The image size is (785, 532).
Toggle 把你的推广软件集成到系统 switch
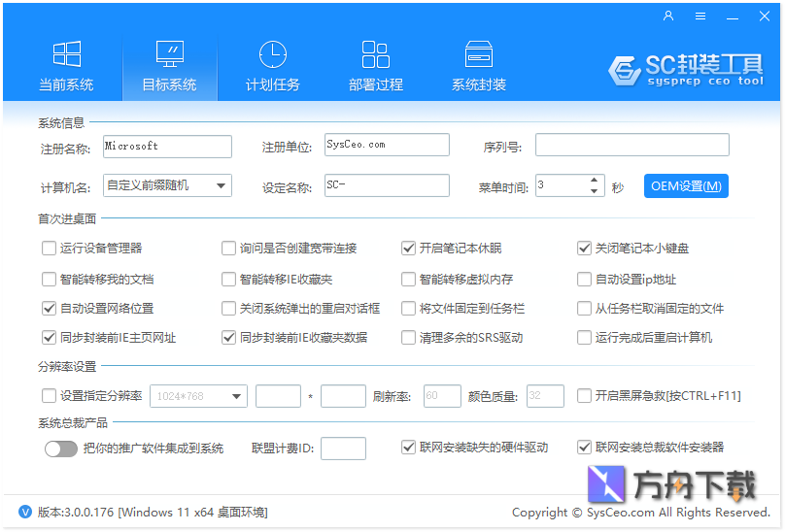(x=61, y=449)
